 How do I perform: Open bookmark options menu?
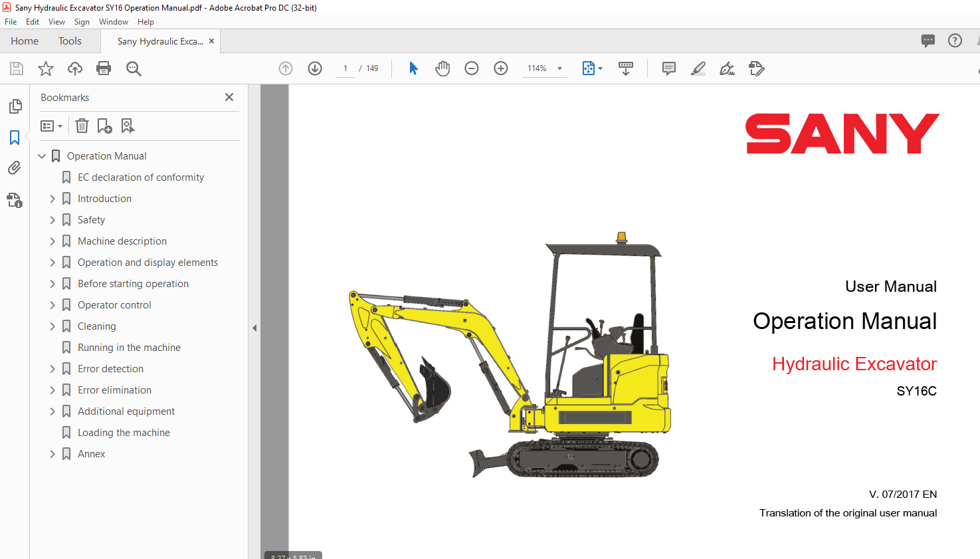pyautogui.click(x=51, y=126)
